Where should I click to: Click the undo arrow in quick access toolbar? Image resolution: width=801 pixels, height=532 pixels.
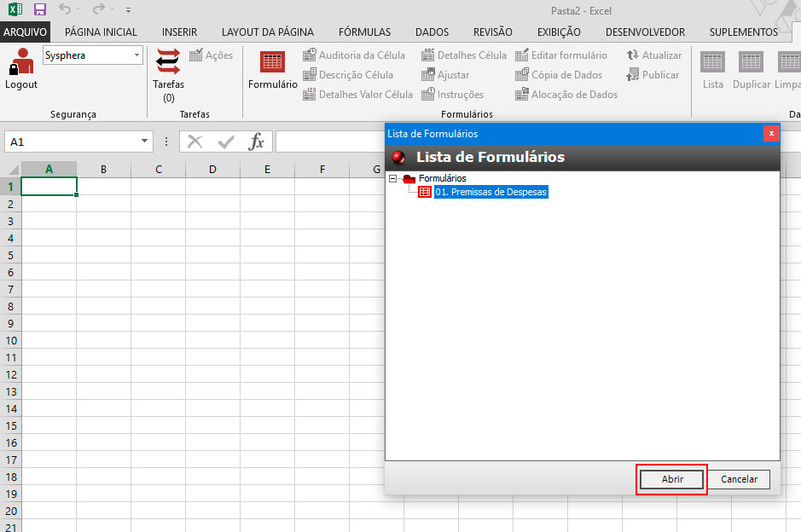[65, 10]
